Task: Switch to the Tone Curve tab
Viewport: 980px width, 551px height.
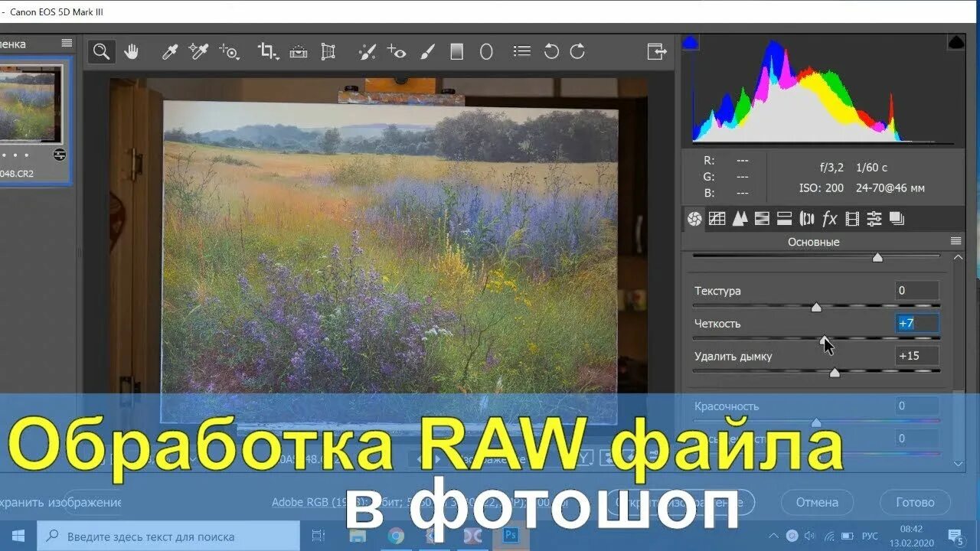Action: 717,219
